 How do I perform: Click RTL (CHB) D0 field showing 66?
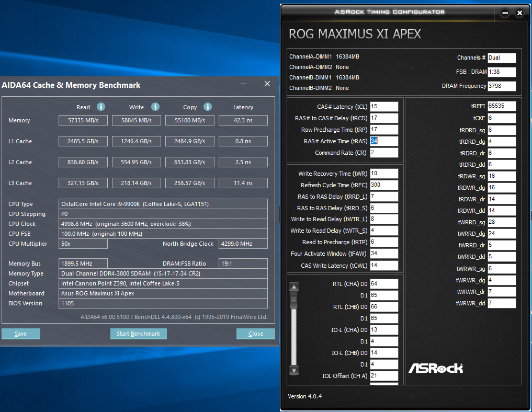[x=384, y=307]
